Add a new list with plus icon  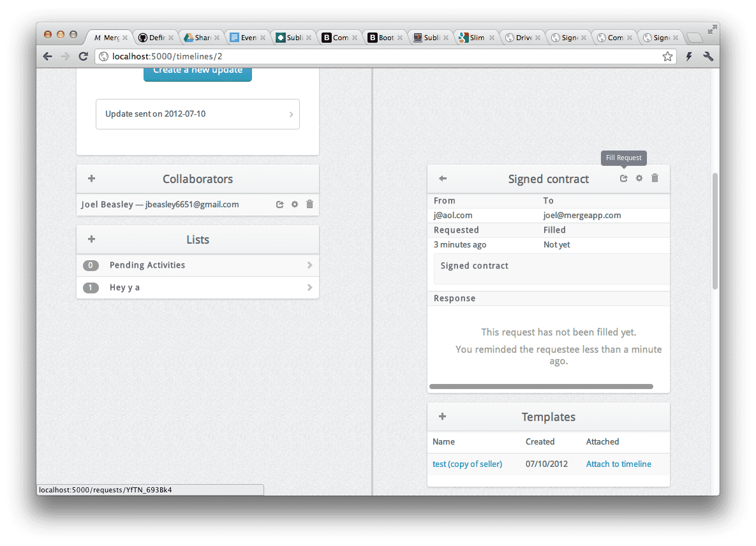tap(91, 239)
